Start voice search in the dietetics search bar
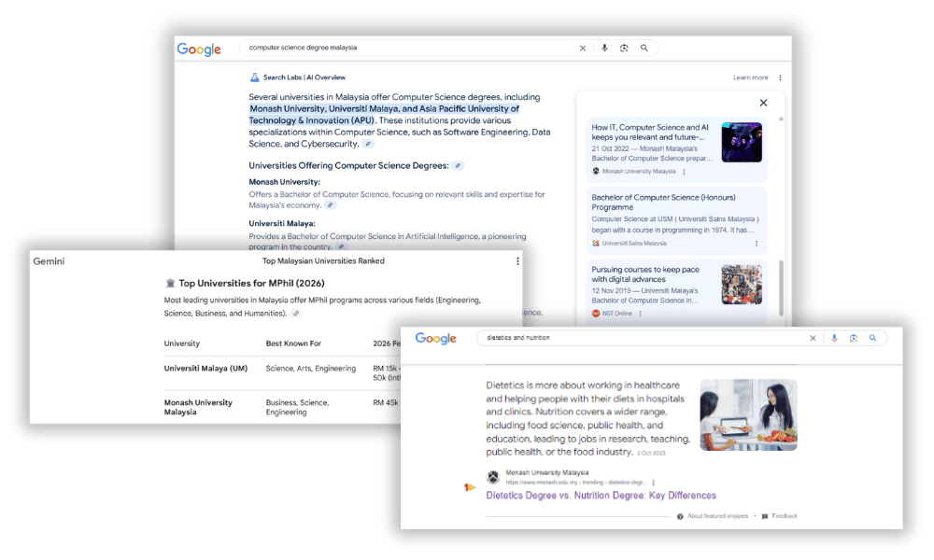This screenshot has width=934, height=560. click(834, 338)
